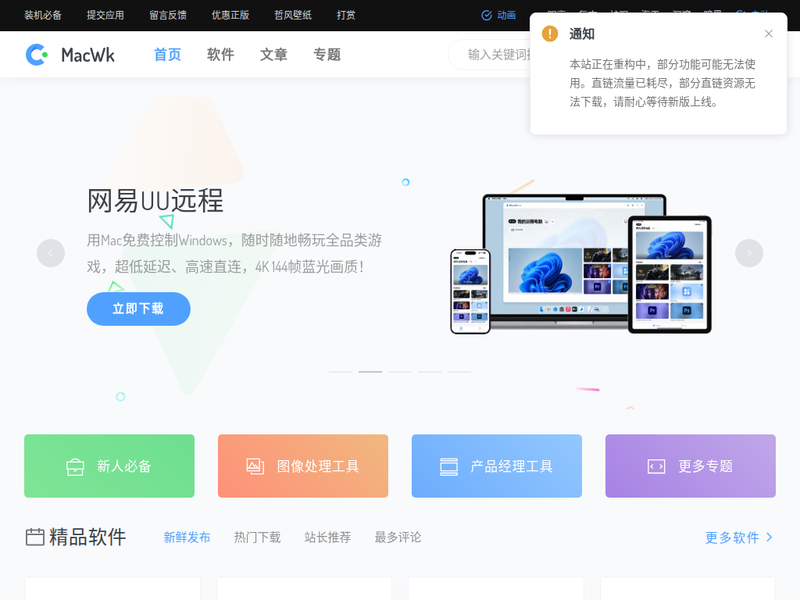The width and height of the screenshot is (800, 600).
Task: Open 更多专题 code-icon card
Action: point(690,466)
